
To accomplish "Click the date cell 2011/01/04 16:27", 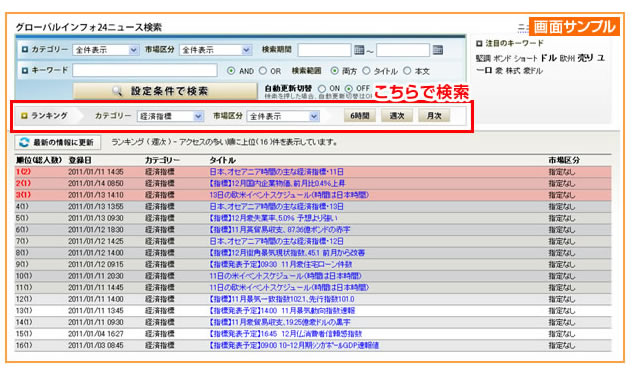I will pos(96,334).
